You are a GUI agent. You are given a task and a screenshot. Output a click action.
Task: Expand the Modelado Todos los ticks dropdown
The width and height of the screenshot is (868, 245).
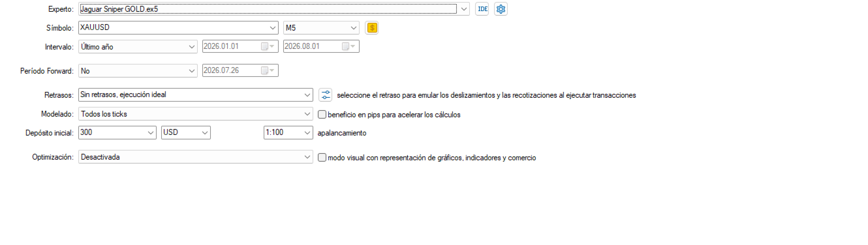(x=308, y=114)
